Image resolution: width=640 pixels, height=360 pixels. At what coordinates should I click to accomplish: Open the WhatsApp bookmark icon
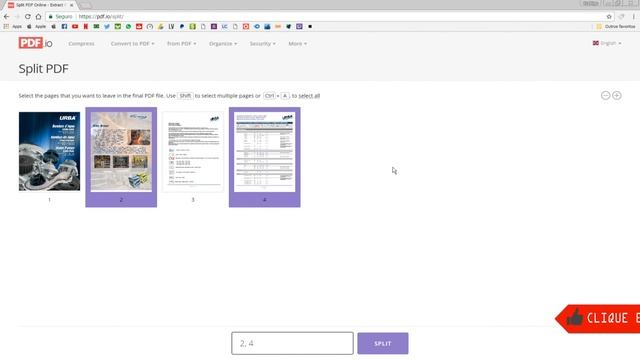pyautogui.click(x=129, y=27)
